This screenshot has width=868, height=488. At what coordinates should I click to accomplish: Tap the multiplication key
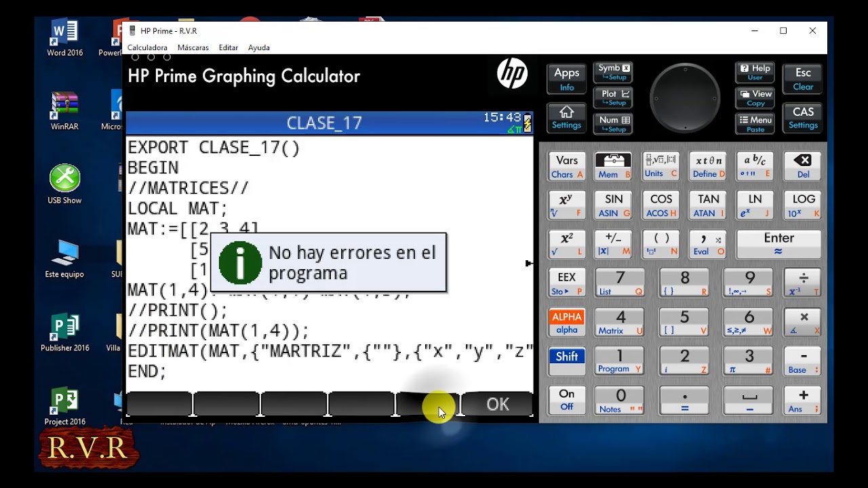(x=803, y=323)
